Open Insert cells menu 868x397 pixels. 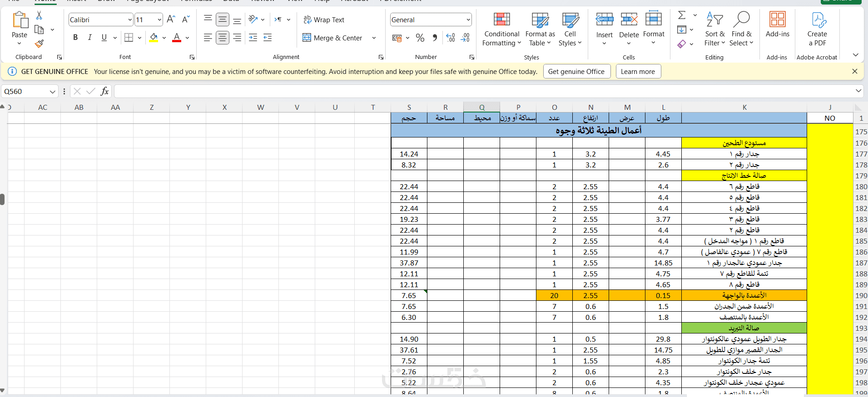coord(604,29)
